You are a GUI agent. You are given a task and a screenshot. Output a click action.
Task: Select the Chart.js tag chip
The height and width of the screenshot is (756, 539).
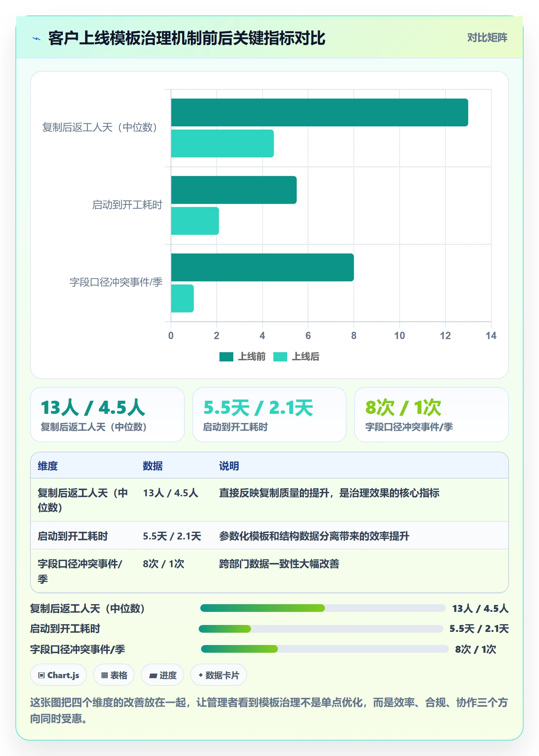pyautogui.click(x=59, y=675)
